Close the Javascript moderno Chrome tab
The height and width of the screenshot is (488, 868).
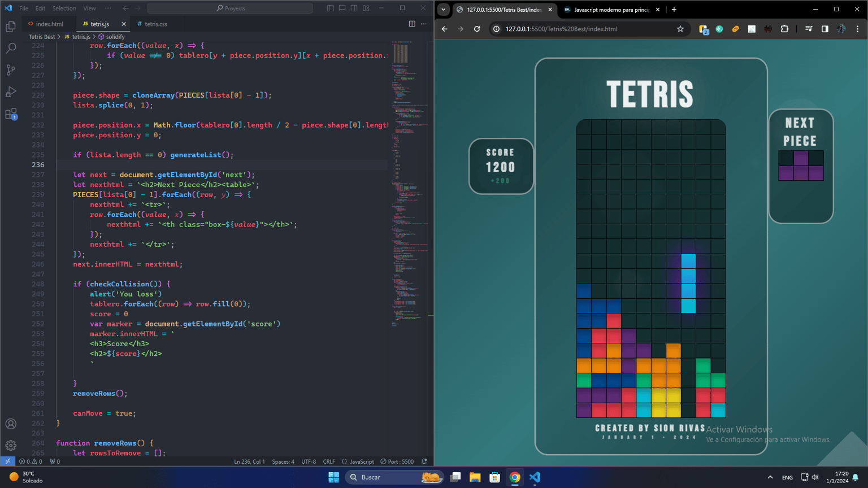coord(658,10)
